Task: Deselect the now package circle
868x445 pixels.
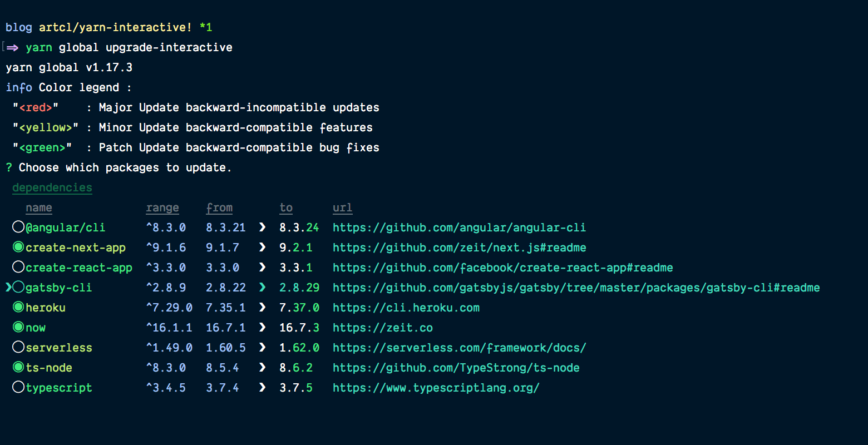Action: pos(18,327)
